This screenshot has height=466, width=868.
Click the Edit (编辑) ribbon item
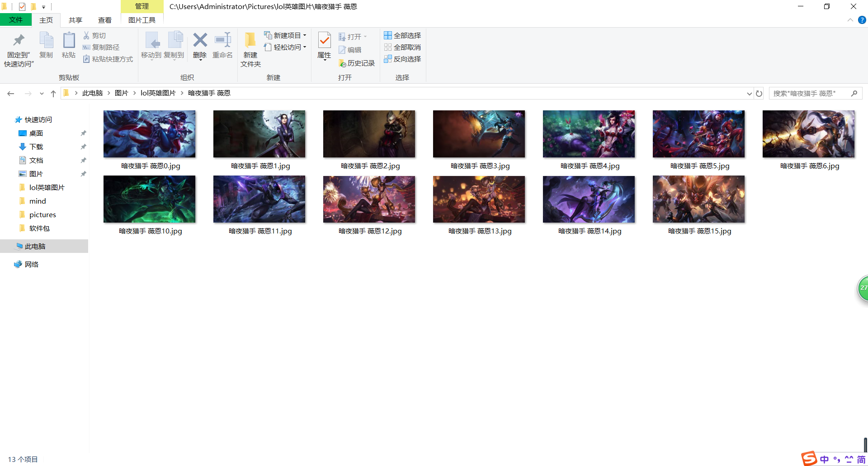(350, 50)
